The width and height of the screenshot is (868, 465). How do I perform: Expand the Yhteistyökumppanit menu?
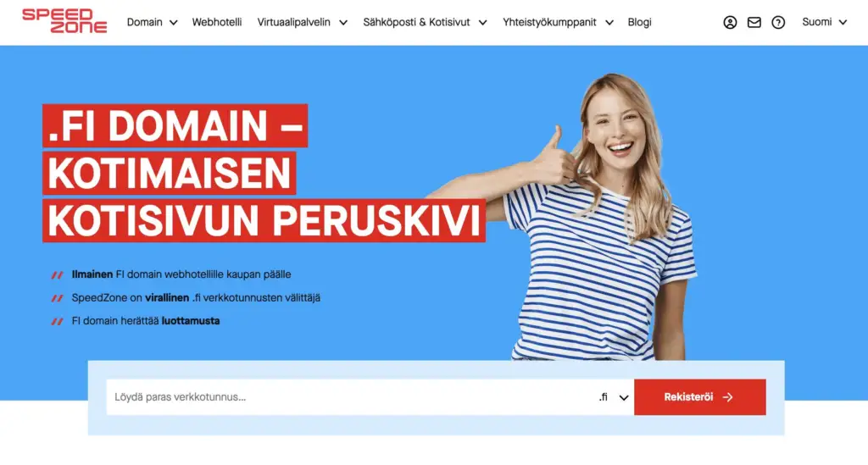tap(558, 22)
